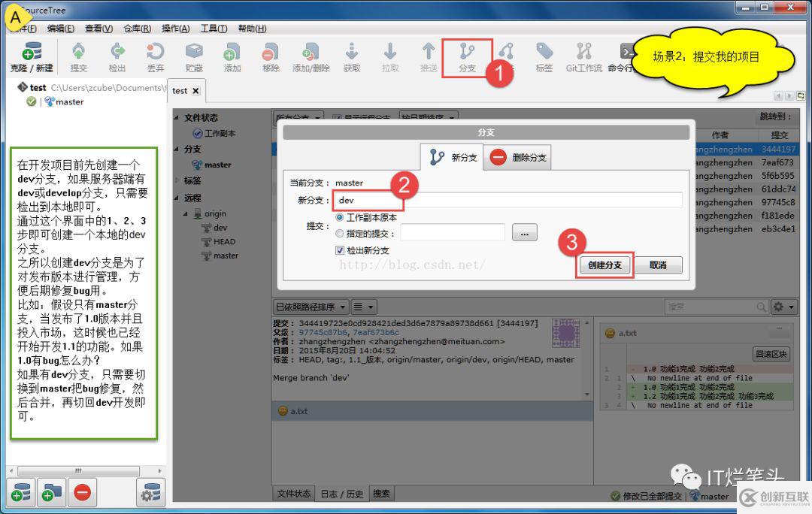
Task: Switch to the Search (搜索) bottom tab
Action: click(x=381, y=494)
